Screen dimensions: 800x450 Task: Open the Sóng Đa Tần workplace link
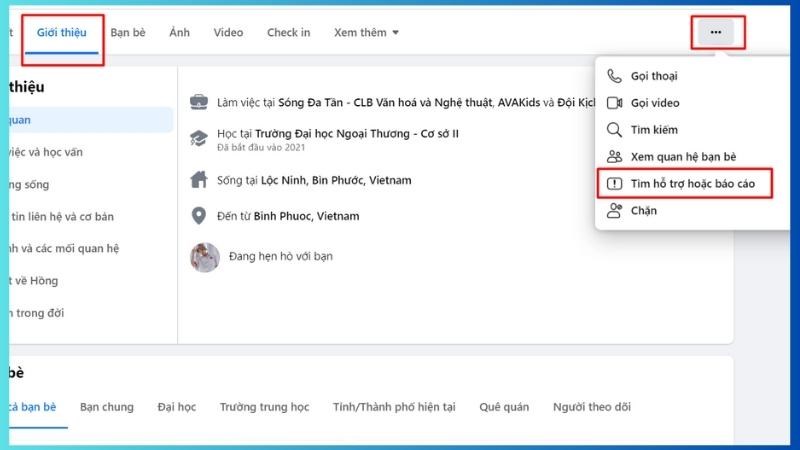click(x=386, y=103)
